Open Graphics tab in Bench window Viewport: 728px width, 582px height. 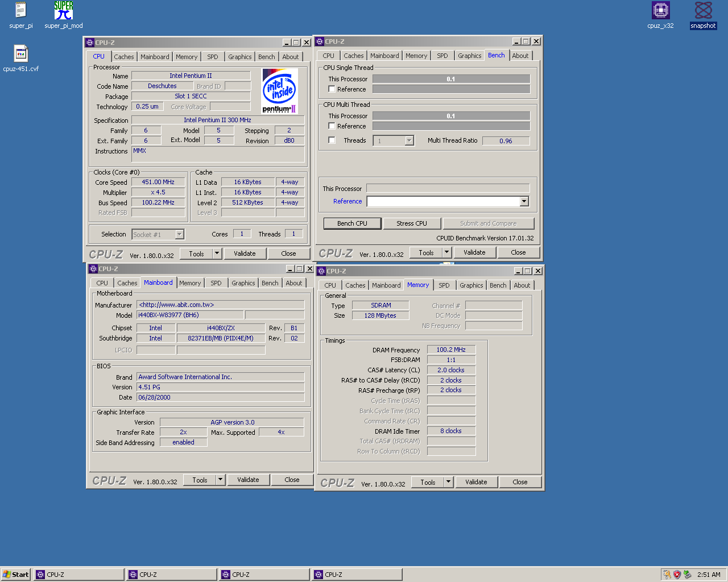pyautogui.click(x=469, y=56)
